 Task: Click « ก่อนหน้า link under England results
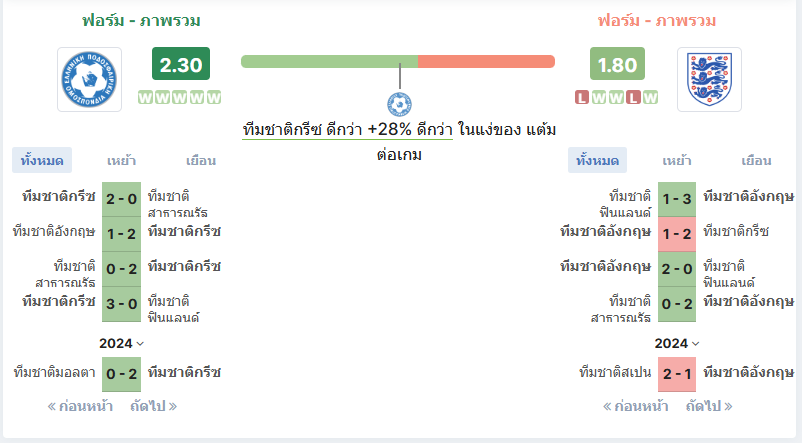click(x=635, y=406)
